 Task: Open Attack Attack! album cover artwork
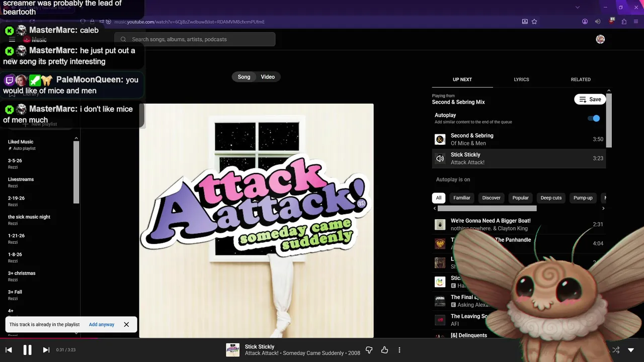(257, 221)
